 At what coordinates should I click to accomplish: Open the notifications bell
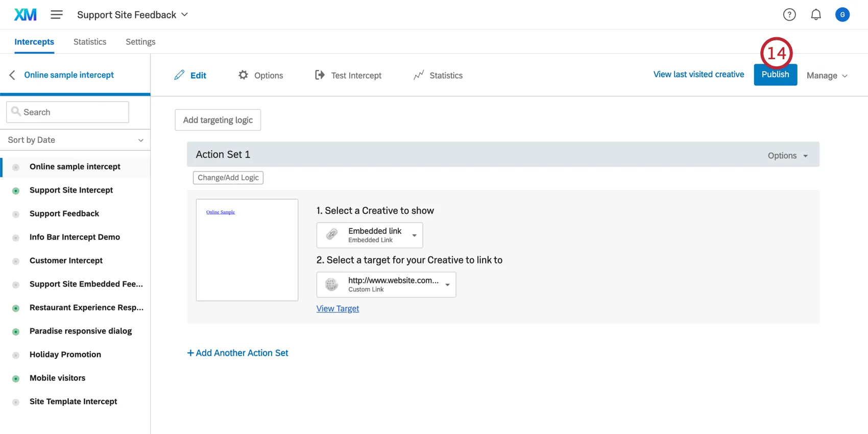point(816,15)
